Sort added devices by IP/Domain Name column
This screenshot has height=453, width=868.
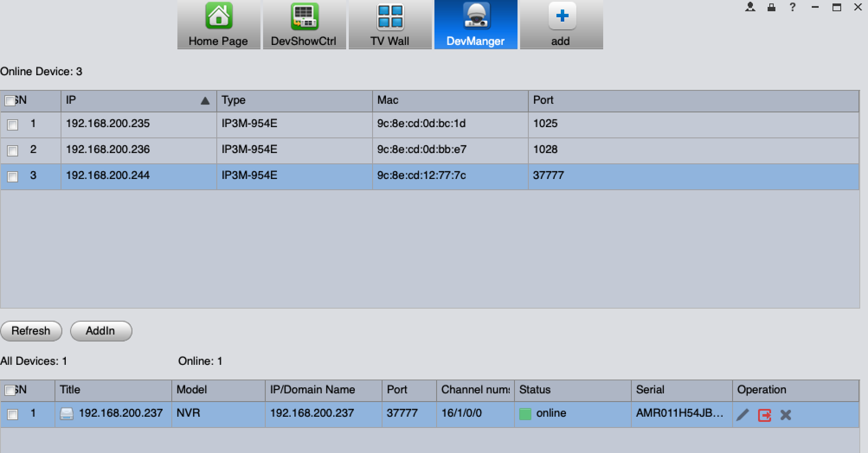pos(324,390)
